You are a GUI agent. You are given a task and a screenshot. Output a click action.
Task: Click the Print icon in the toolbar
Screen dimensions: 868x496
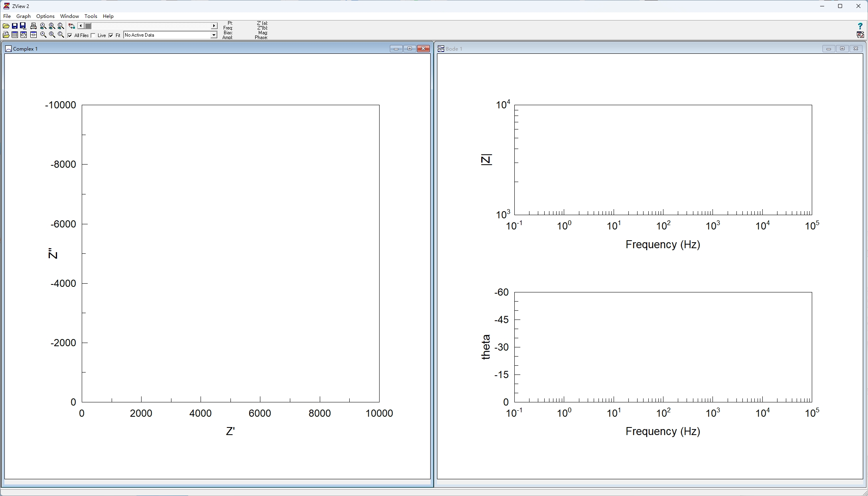point(33,26)
